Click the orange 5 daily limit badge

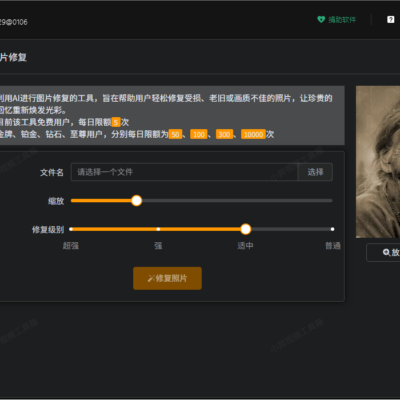[116, 122]
